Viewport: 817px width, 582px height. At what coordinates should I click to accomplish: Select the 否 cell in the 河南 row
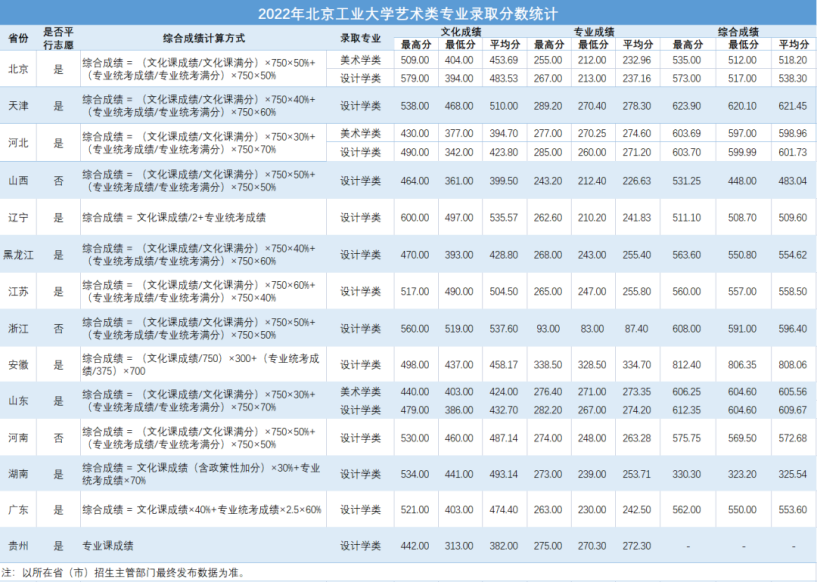click(58, 438)
